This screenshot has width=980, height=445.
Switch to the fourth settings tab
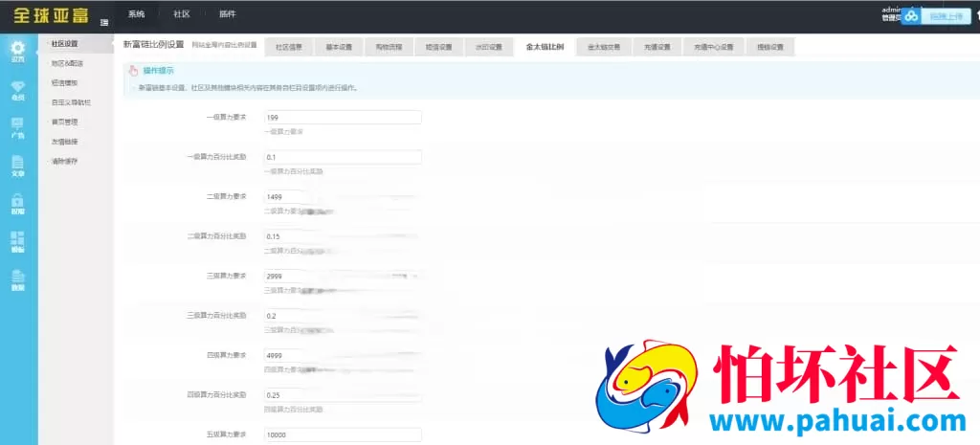(438, 47)
